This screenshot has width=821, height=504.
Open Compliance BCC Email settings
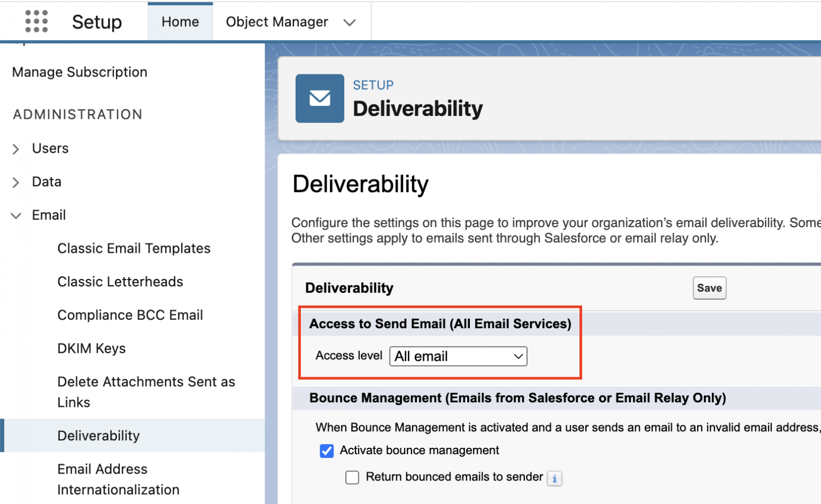130,315
